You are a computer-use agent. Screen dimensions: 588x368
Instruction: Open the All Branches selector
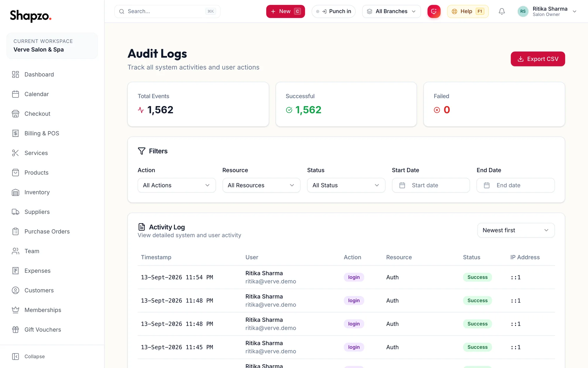(391, 11)
